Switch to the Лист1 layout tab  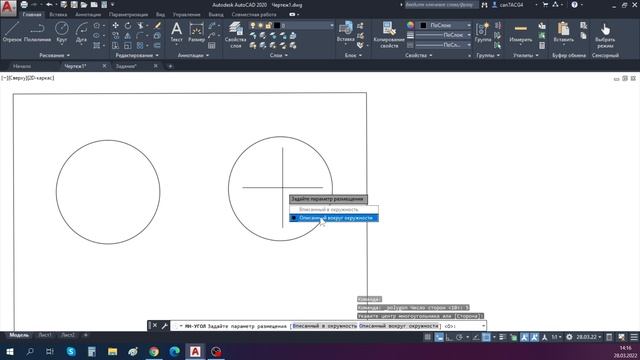[45, 335]
